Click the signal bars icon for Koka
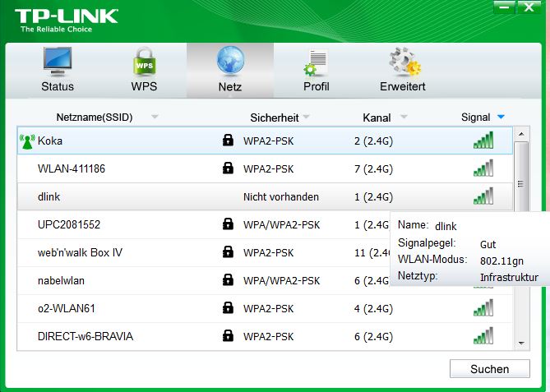 [483, 141]
